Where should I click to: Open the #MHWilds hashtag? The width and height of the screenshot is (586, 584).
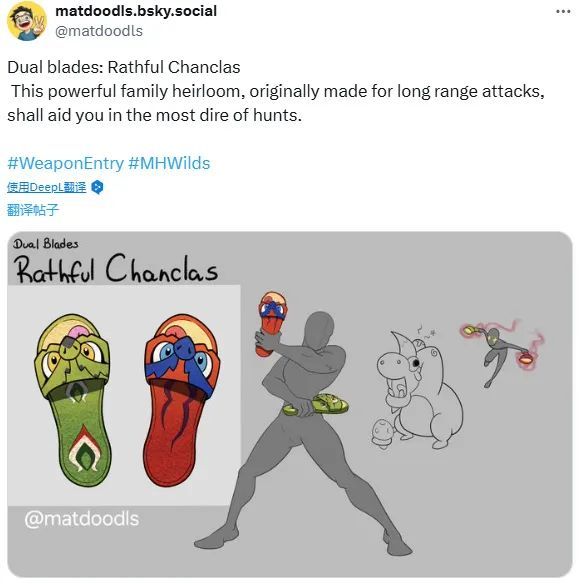tap(169, 163)
